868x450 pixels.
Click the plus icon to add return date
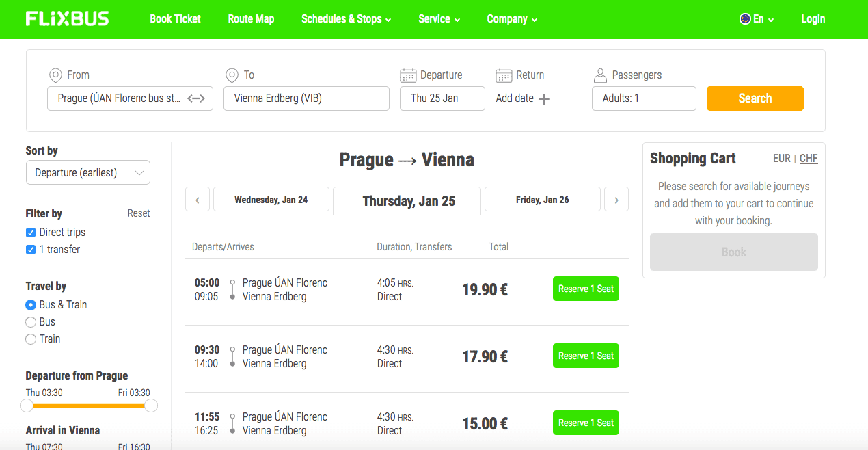coord(544,99)
